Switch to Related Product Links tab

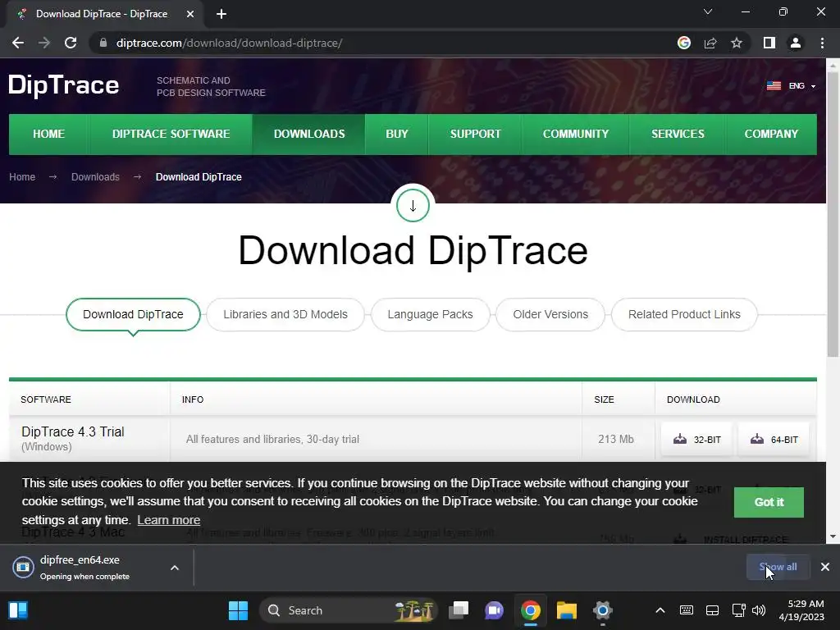(x=684, y=314)
